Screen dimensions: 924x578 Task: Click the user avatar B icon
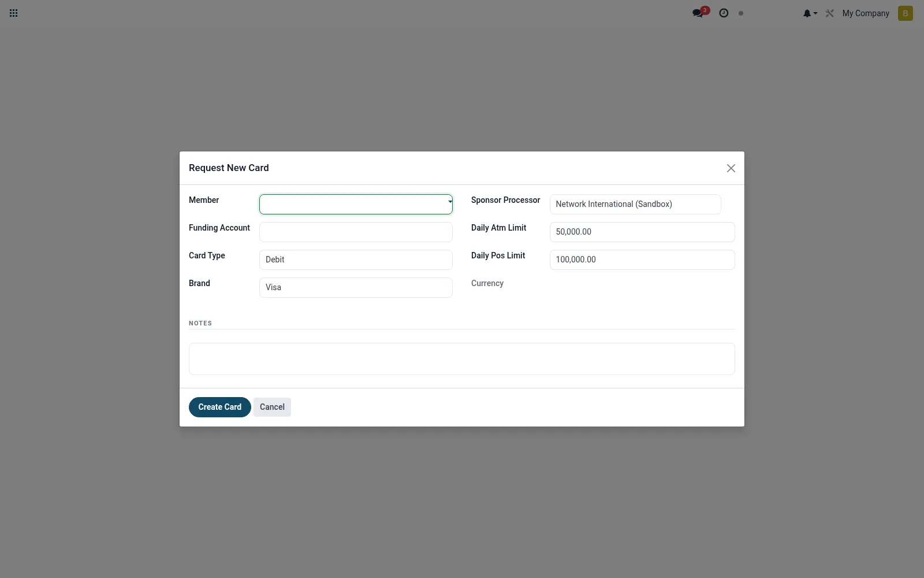906,13
